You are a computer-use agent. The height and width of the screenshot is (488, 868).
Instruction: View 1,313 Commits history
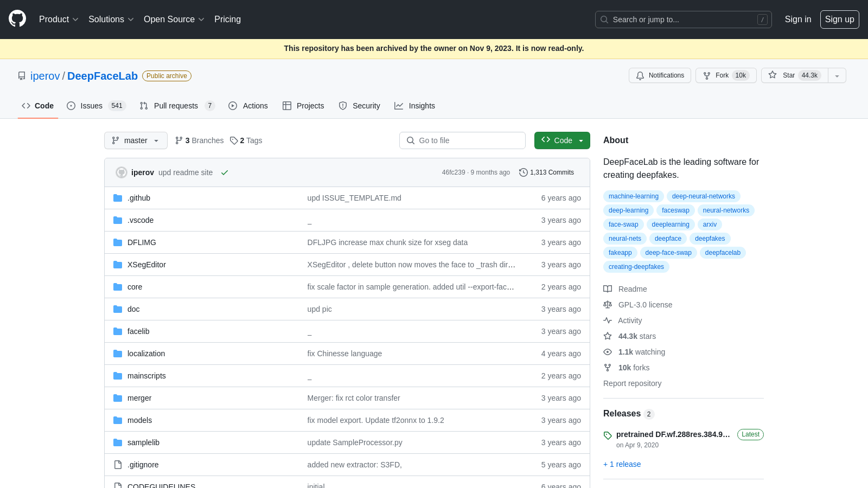[547, 172]
